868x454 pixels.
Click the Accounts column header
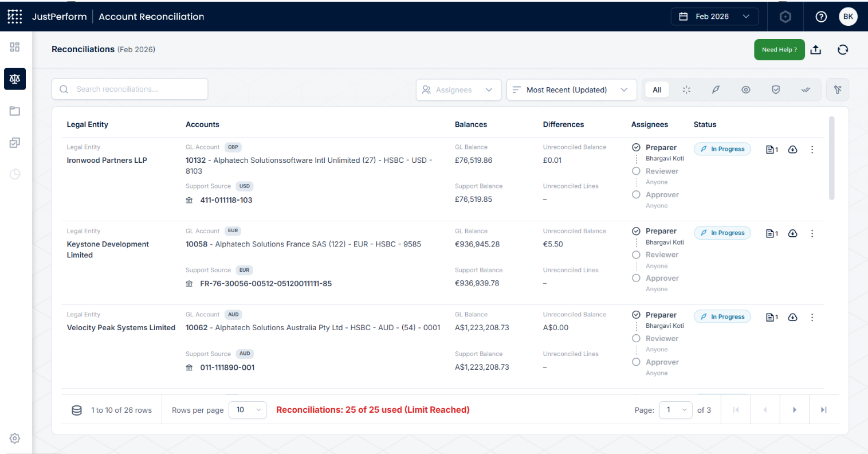(202, 124)
